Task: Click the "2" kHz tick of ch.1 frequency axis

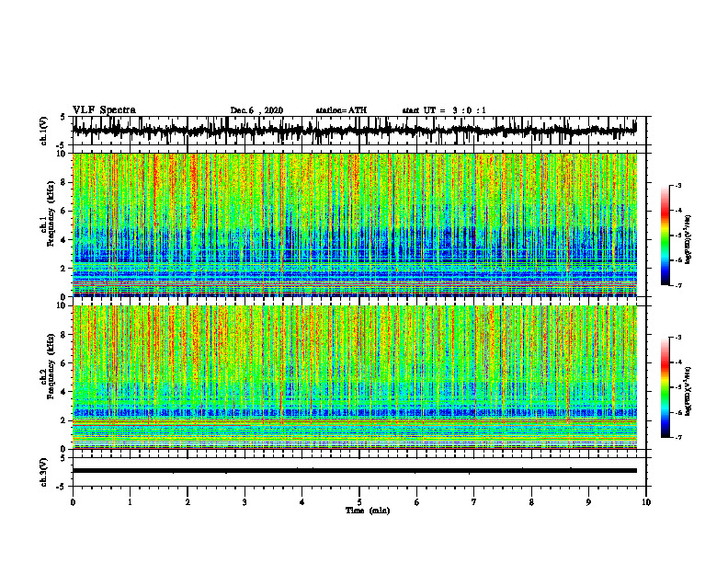Action: click(64, 269)
